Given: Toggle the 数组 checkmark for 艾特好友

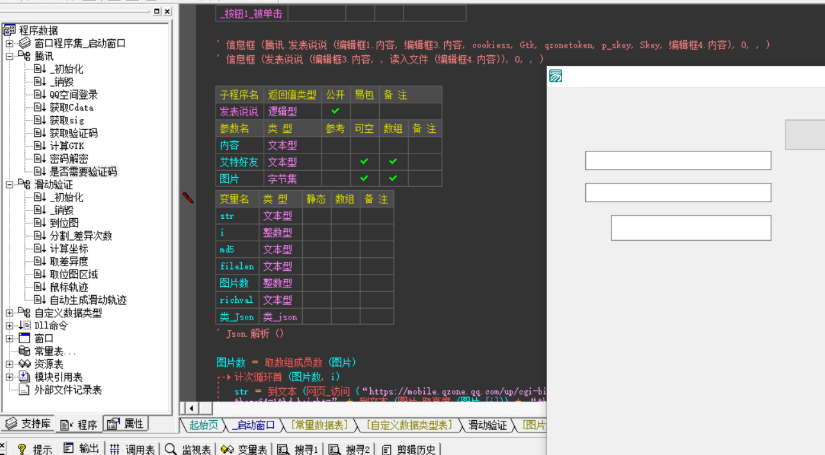Looking at the screenshot, I should [393, 161].
